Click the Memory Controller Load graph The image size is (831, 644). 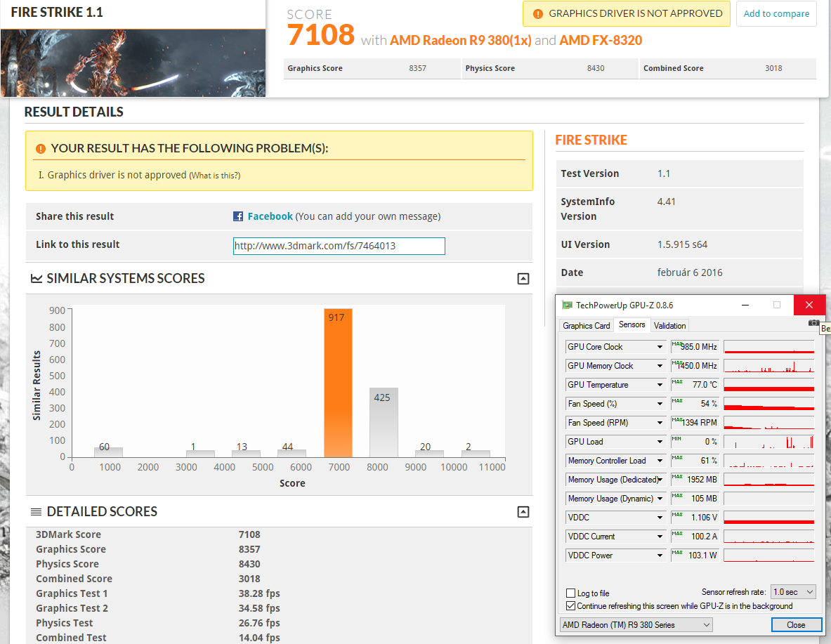[x=768, y=461]
